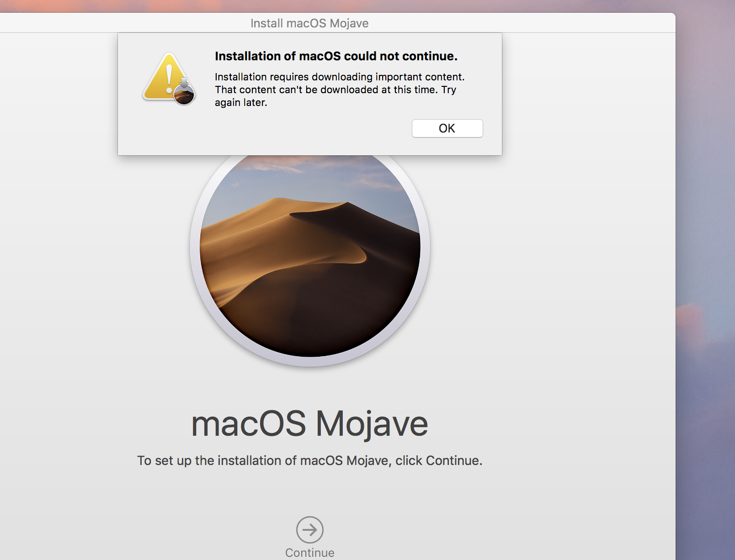Click the yellow warning icon in the dialog
Image resolution: width=735 pixels, height=560 pixels.
169,79
